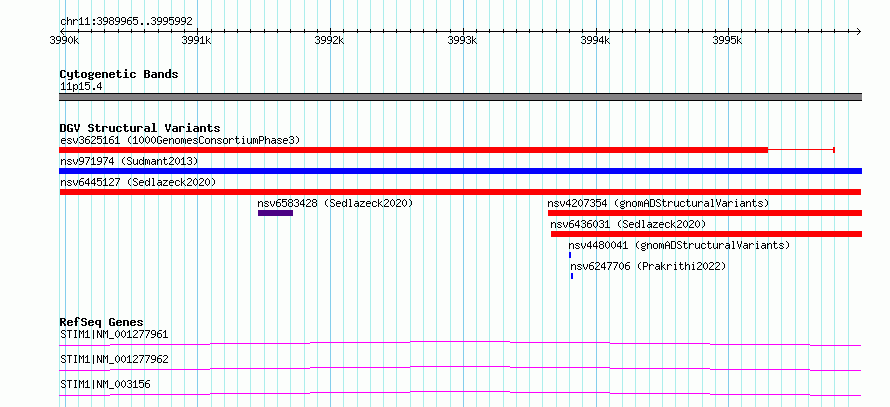Select the red nsv6436031 variant bar
This screenshot has height=407, width=890.
coord(707,234)
